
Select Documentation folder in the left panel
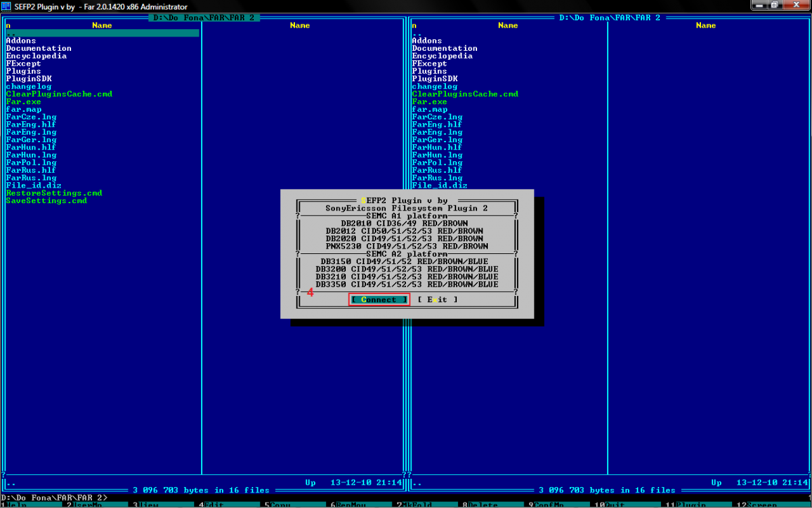tap(39, 48)
